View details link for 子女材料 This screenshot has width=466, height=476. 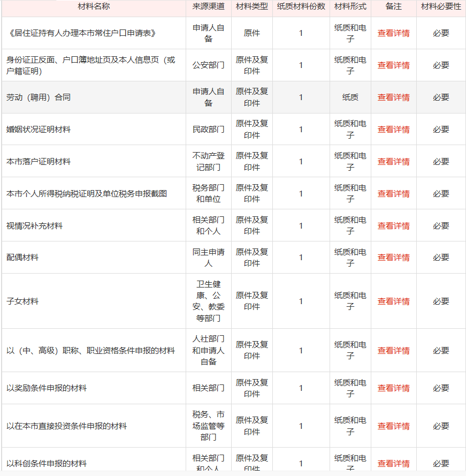[393, 301]
